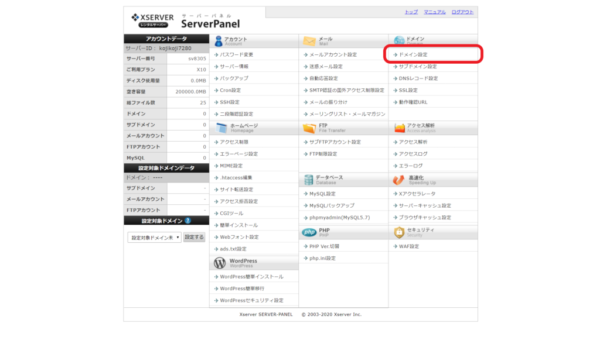Click the ログアウト link
Image resolution: width=600 pixels, height=364 pixels.
463,12
